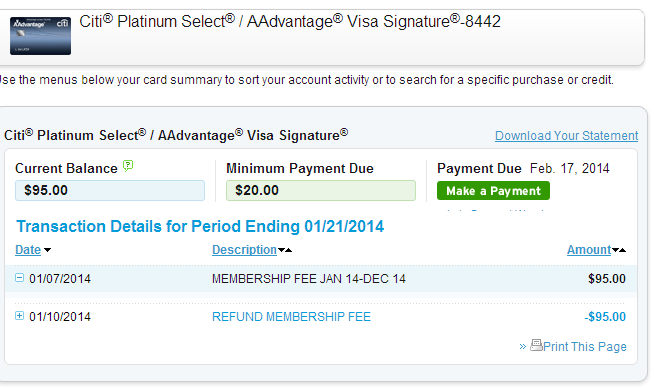Click the sort arrow next to Date

(x=47, y=250)
